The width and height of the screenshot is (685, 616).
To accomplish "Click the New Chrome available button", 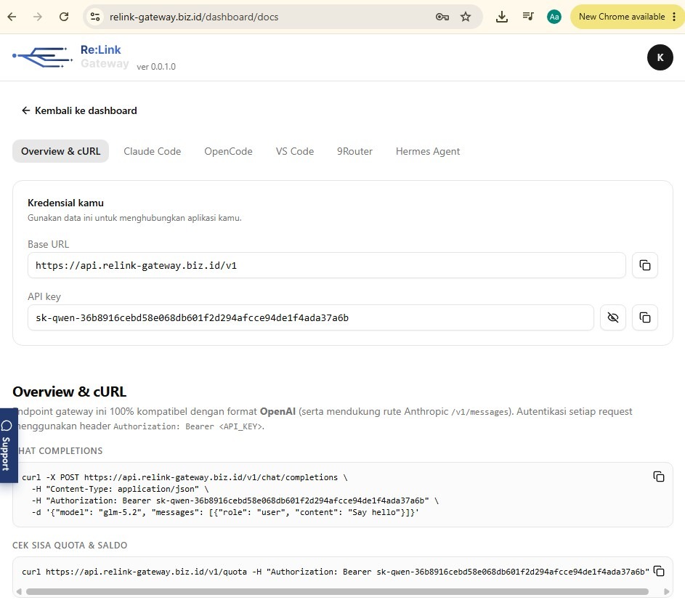I will click(x=621, y=17).
